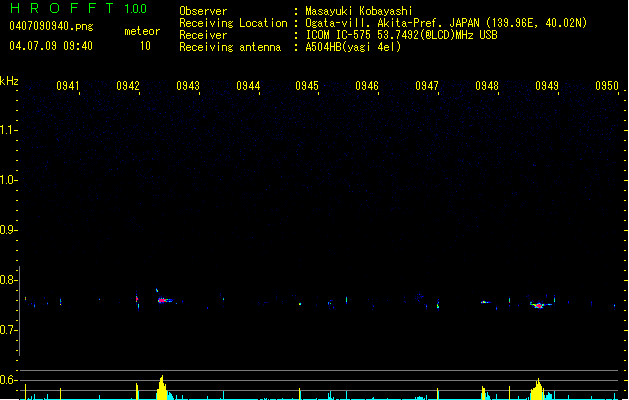Image resolution: width=629 pixels, height=400 pixels.
Task: Click the tall yellow power peak after 0942
Action: coord(162,388)
